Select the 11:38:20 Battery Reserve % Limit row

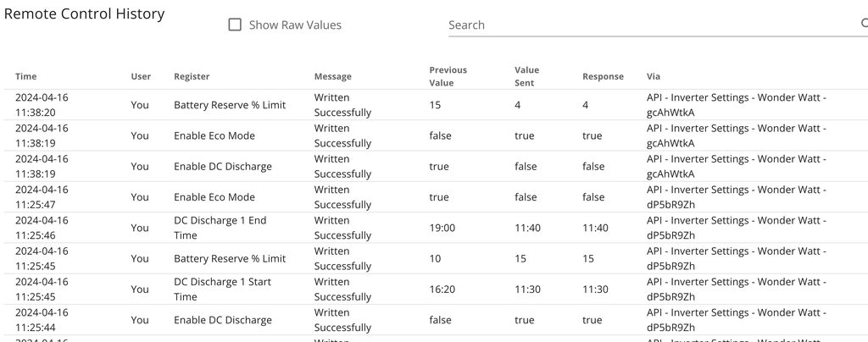point(229,106)
